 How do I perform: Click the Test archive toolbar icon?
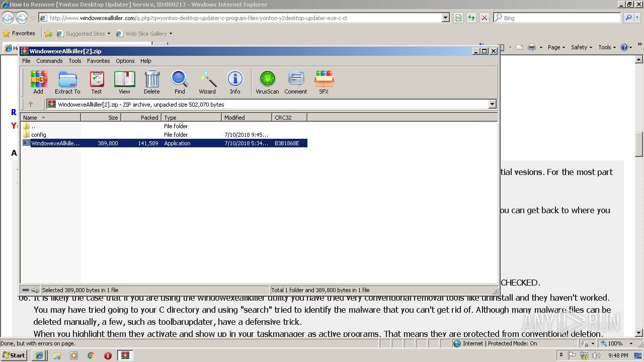pos(97,82)
